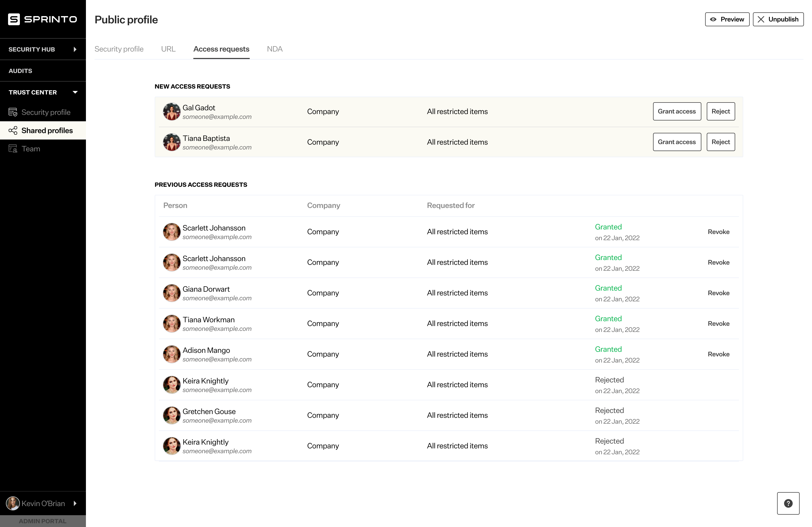Screen dimensions: 812x527
Task: Revoke access for Adison Mango
Action: [719, 354]
